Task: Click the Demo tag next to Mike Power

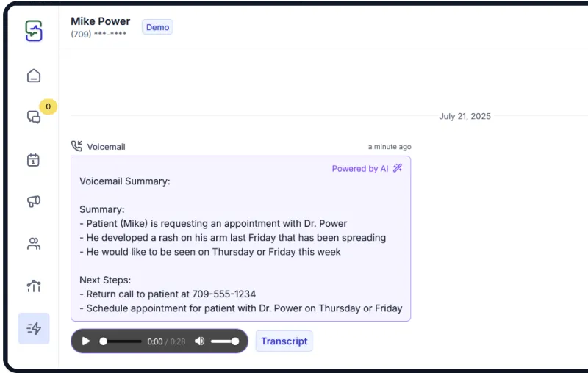Action: pos(157,27)
